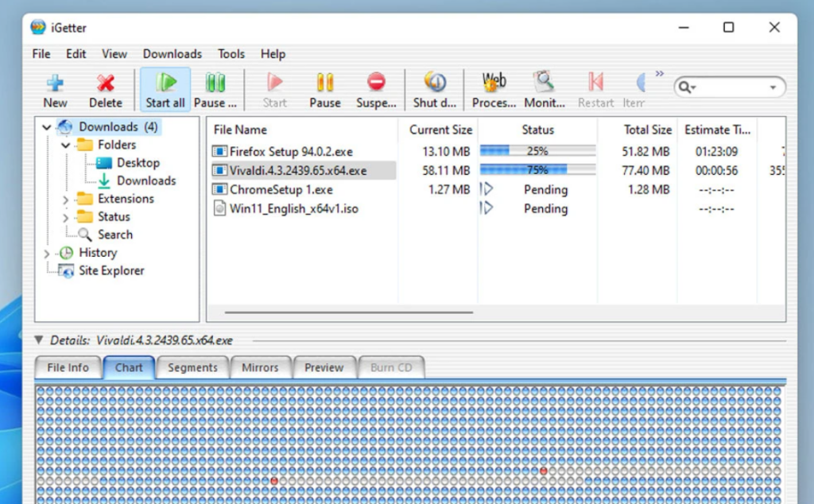Image resolution: width=814 pixels, height=504 pixels.
Task: Collapse the Downloads (4) tree node
Action: point(47,127)
